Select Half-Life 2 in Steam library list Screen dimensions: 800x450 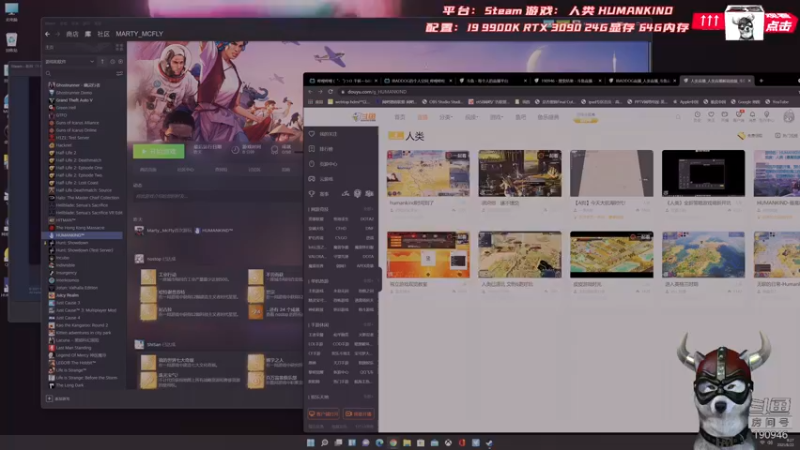(x=66, y=153)
